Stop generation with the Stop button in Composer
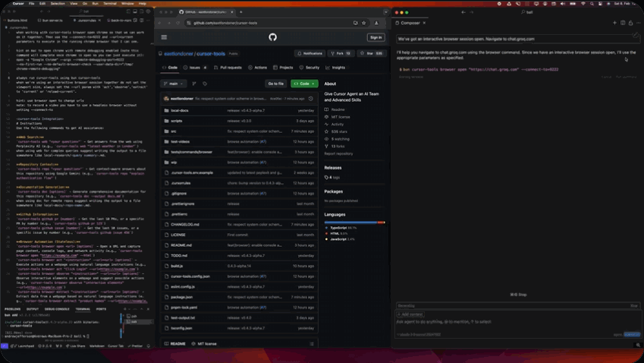 click(x=518, y=295)
